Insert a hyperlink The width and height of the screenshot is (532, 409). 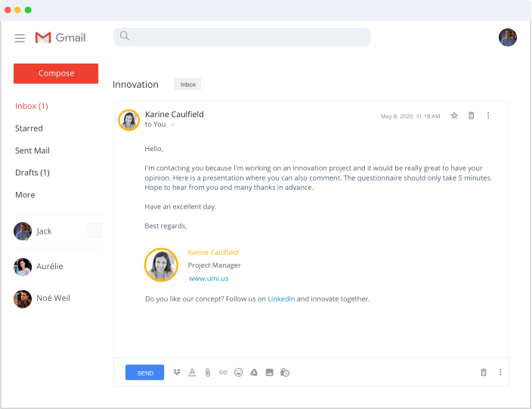[223, 373]
